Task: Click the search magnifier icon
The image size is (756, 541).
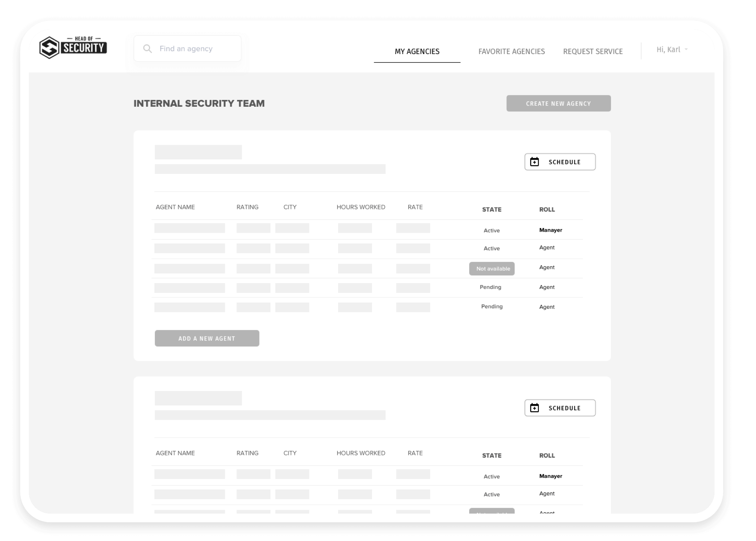Action: (147, 49)
